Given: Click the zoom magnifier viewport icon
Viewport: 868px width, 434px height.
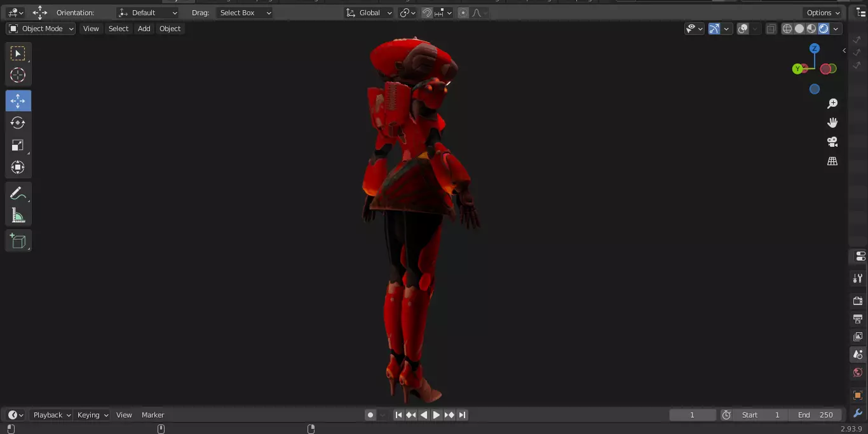Looking at the screenshot, I should click(x=832, y=104).
